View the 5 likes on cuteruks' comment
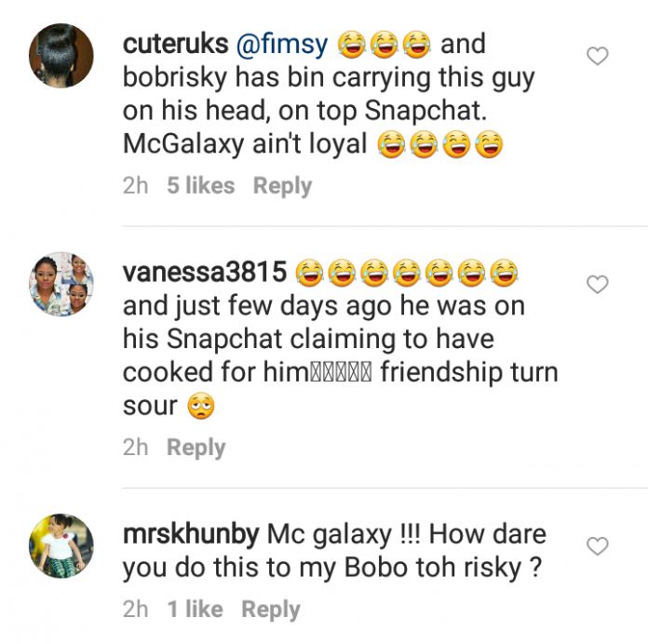 (200, 186)
